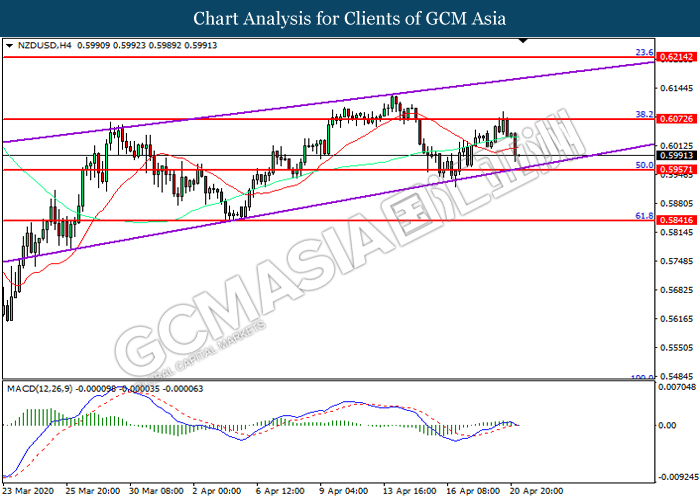
Task: Click the MACD(12,26,9) indicator label
Action: (x=39, y=389)
